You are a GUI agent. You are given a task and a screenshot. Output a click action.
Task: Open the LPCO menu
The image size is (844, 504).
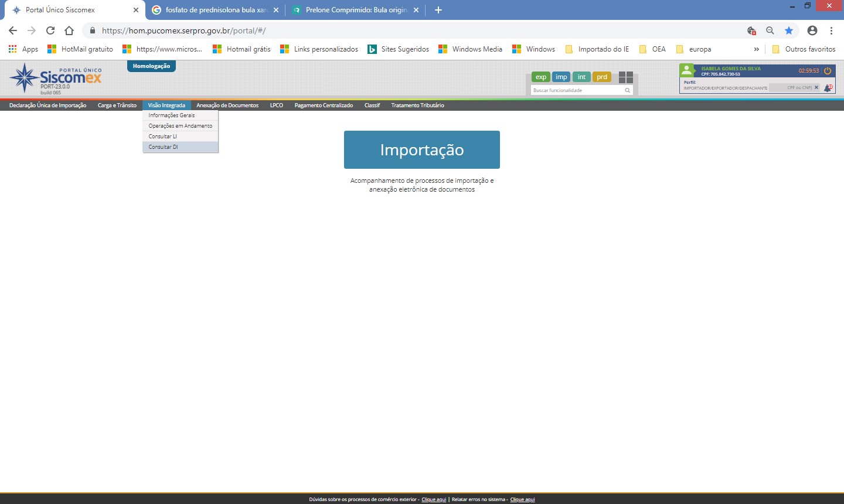[x=277, y=105]
